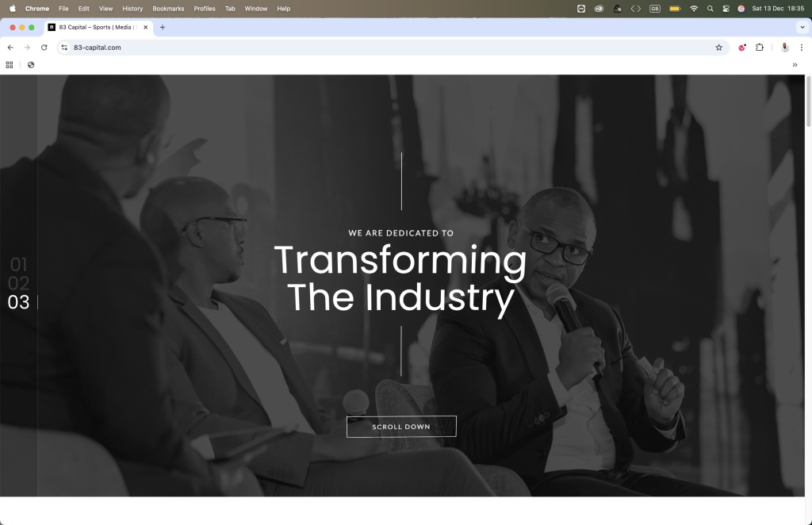
Task: Reload the 83-capital.com page
Action: 44,48
